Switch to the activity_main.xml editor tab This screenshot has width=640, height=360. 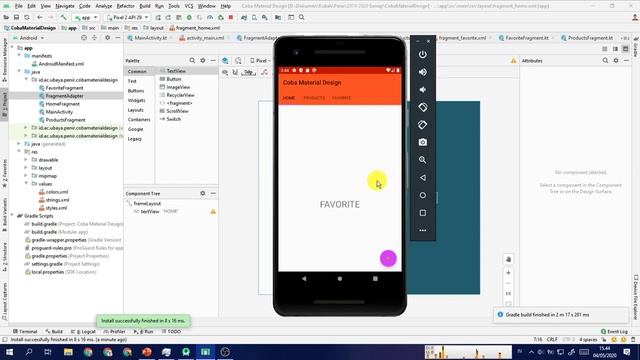click(x=205, y=38)
